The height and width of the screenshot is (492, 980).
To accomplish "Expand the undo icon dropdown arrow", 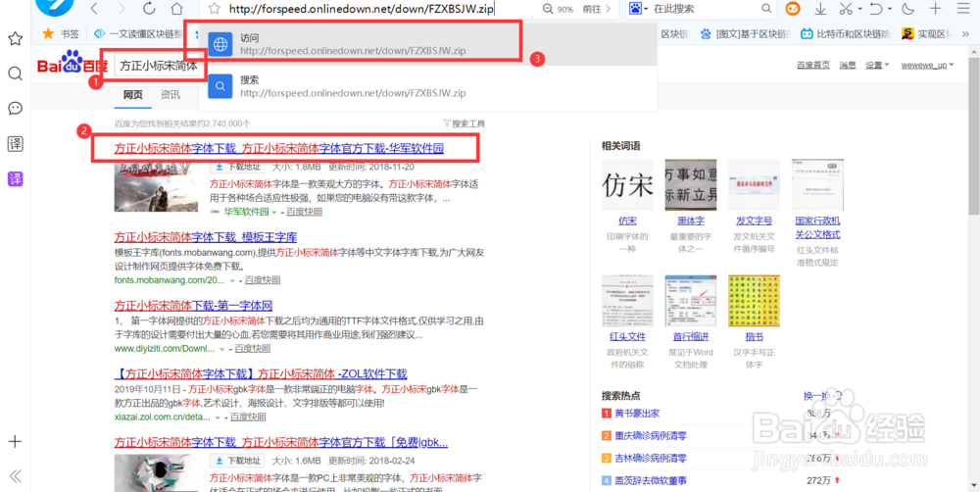I will click(890, 10).
